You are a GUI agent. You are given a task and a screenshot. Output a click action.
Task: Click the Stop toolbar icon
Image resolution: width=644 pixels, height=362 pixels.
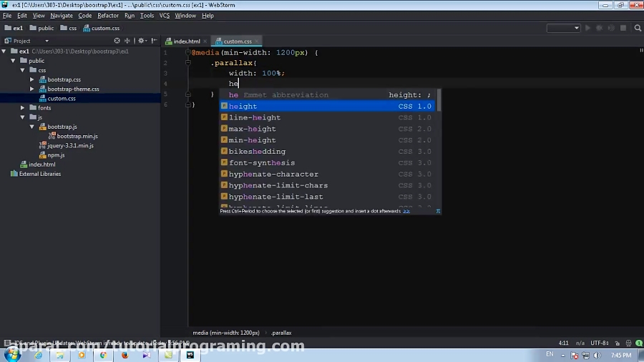click(623, 28)
